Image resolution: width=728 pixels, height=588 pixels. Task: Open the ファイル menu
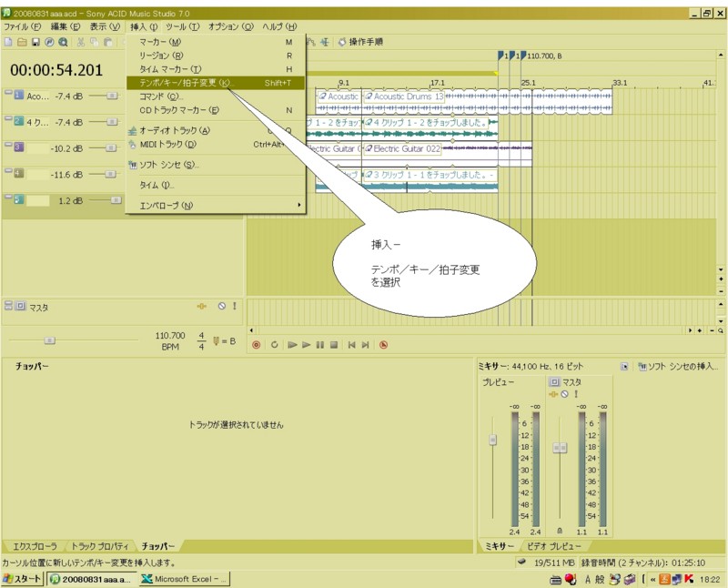22,26
